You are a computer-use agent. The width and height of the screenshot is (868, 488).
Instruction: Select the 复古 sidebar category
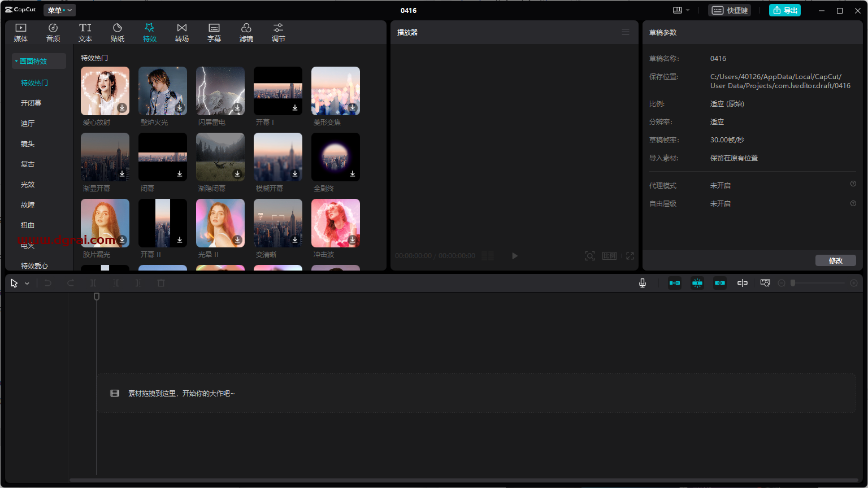tap(28, 164)
